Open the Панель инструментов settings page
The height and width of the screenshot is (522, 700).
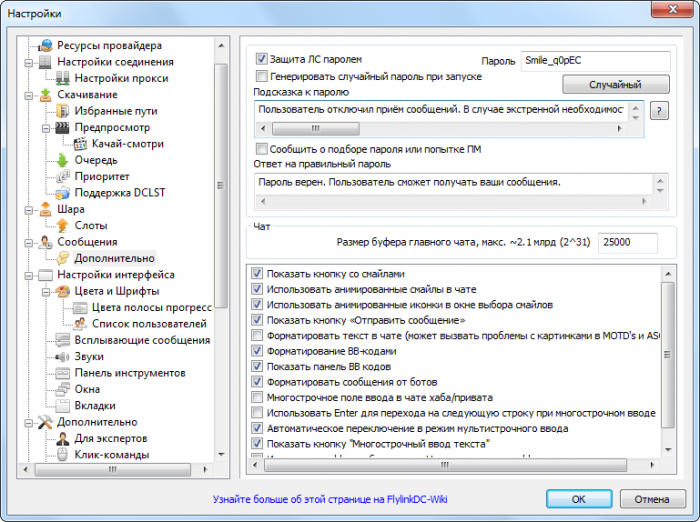click(x=129, y=373)
